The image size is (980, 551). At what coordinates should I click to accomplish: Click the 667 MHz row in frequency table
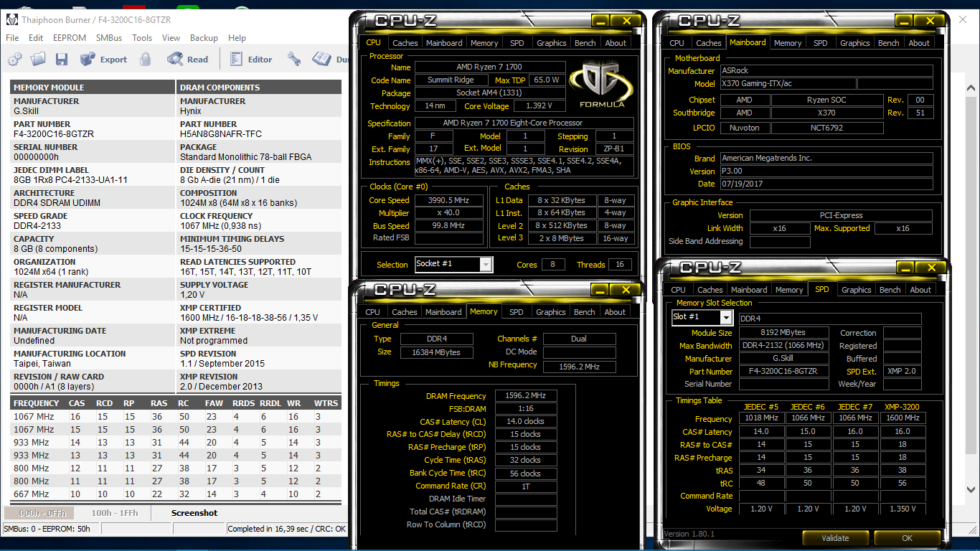176,494
